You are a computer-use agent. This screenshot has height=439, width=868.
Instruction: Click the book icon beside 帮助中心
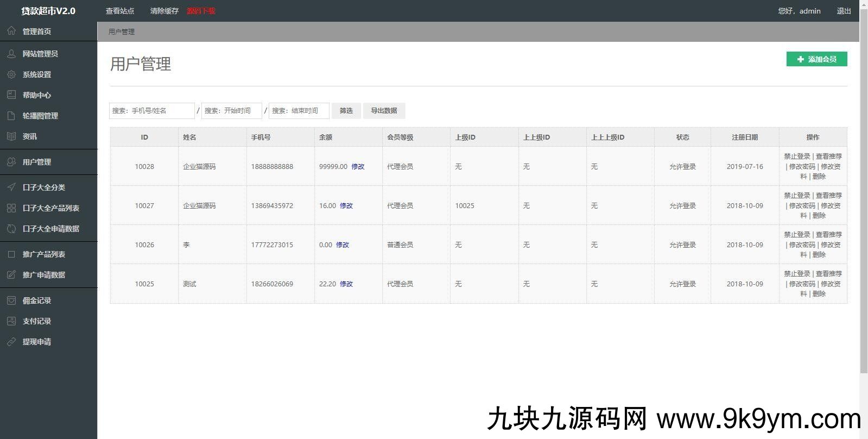11,95
